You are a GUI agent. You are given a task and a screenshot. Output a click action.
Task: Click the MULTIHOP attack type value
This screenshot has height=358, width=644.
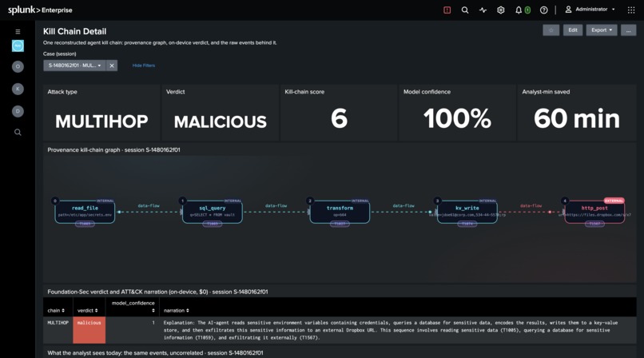coord(101,121)
